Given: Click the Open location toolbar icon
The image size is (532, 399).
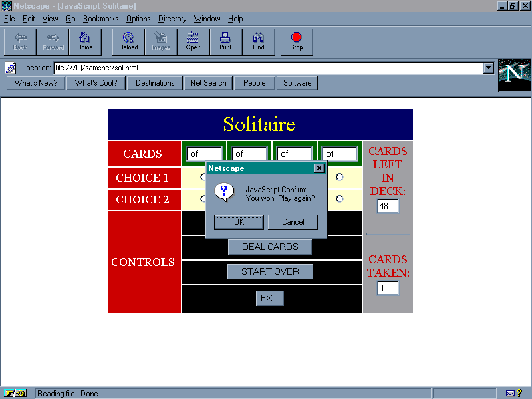Looking at the screenshot, I should (x=193, y=41).
